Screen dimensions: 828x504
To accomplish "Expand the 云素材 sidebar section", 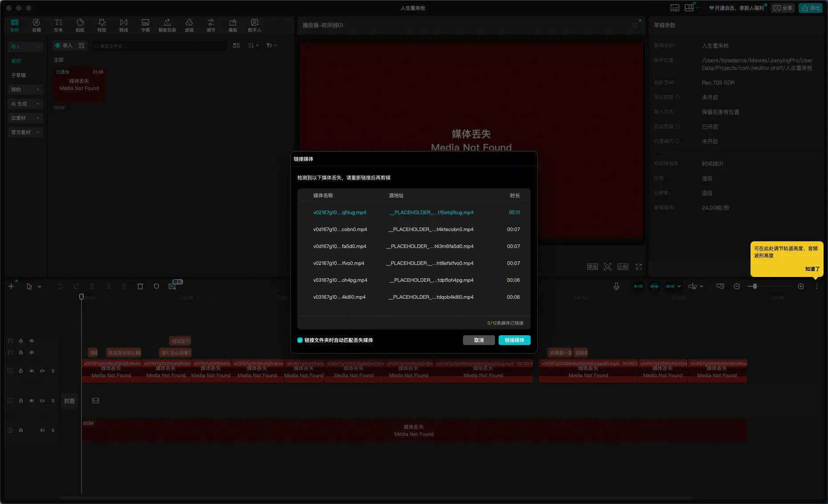I will tap(25, 118).
